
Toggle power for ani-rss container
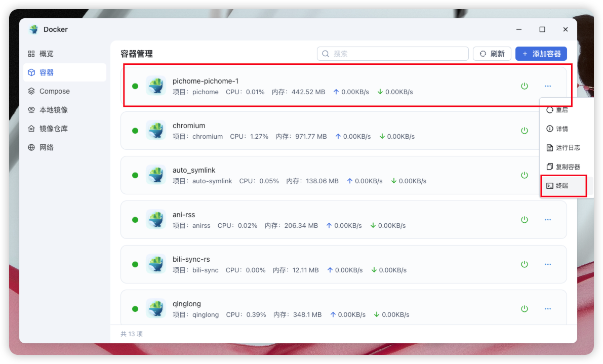click(x=524, y=220)
